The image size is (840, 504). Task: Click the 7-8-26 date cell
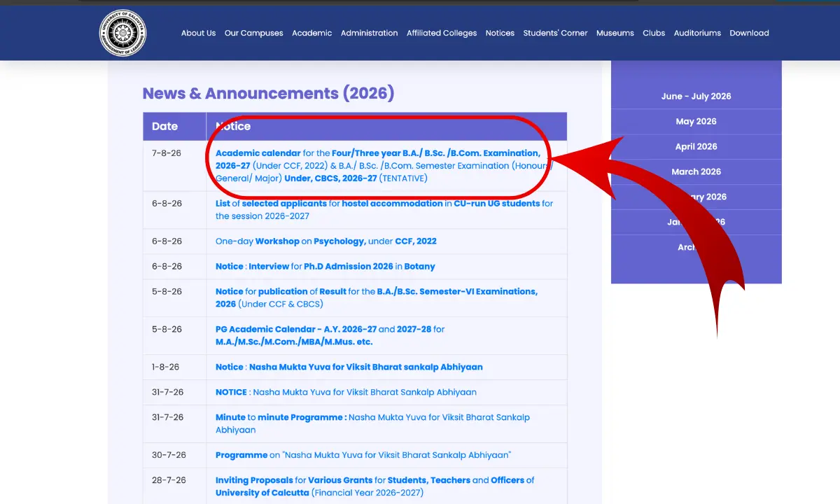point(174,166)
